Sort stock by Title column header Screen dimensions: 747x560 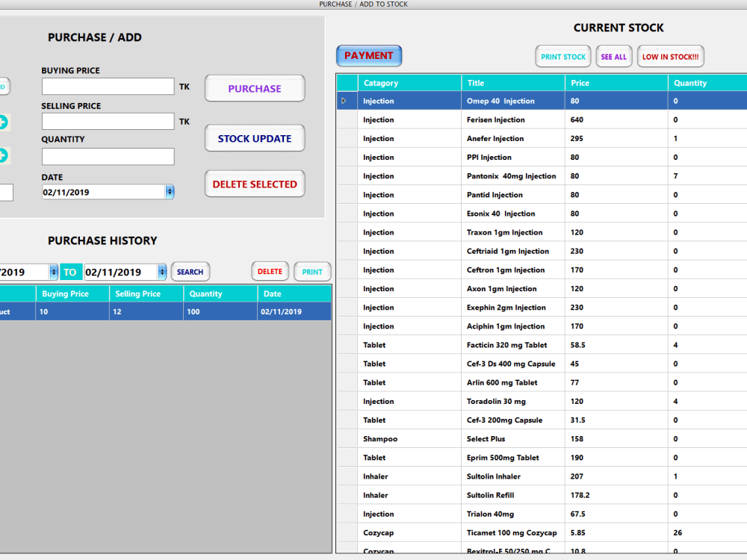pyautogui.click(x=513, y=83)
